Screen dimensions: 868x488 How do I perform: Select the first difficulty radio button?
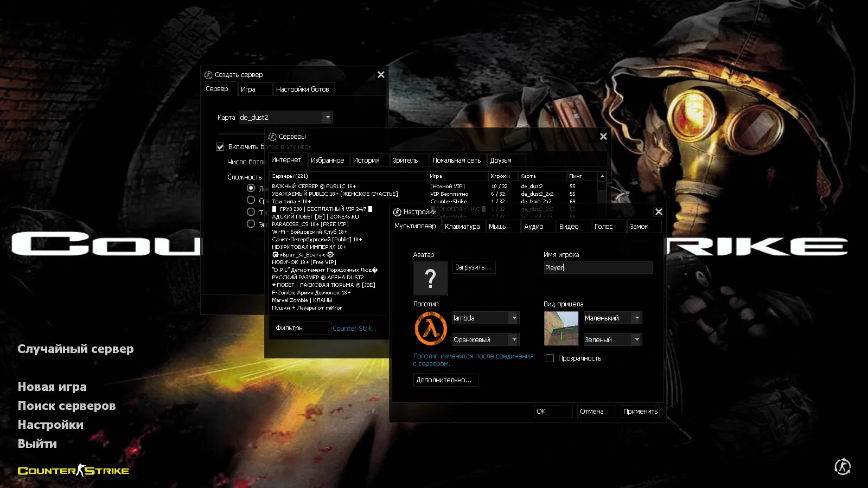pyautogui.click(x=251, y=188)
